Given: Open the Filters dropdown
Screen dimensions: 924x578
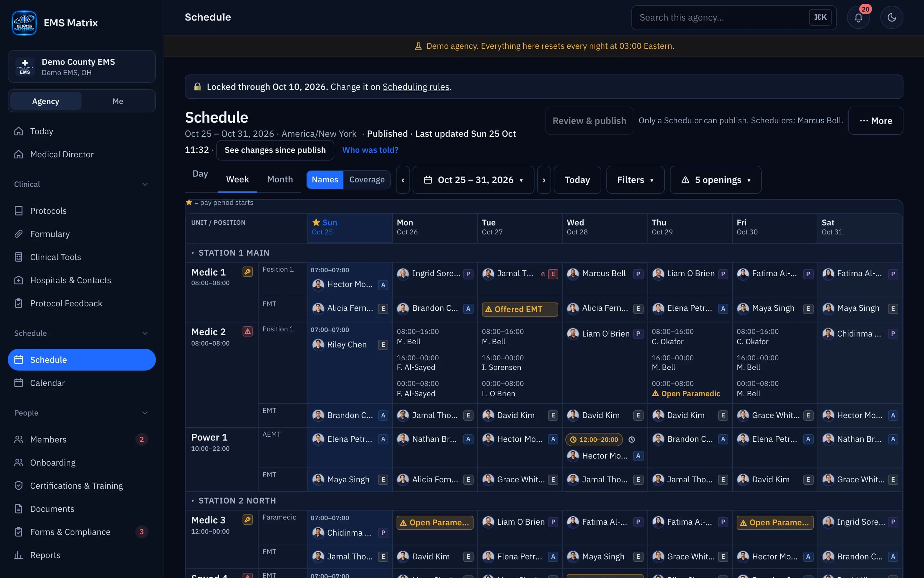Looking at the screenshot, I should [635, 180].
